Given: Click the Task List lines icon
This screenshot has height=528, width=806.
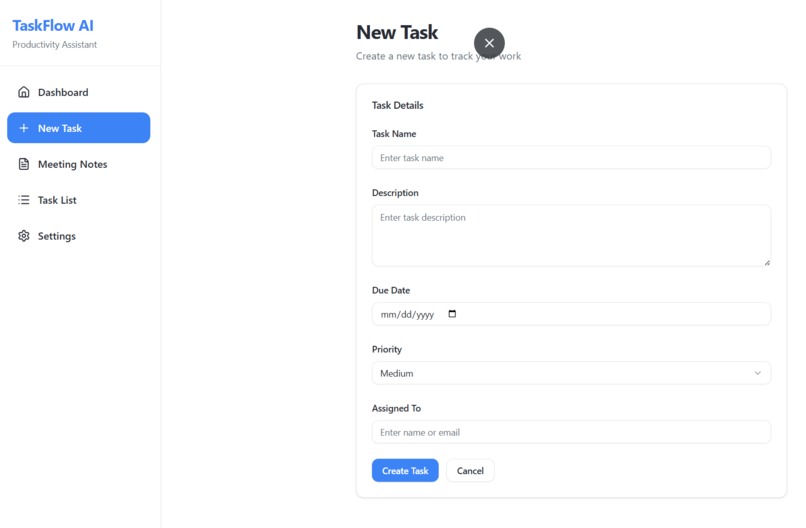Looking at the screenshot, I should click(x=24, y=200).
